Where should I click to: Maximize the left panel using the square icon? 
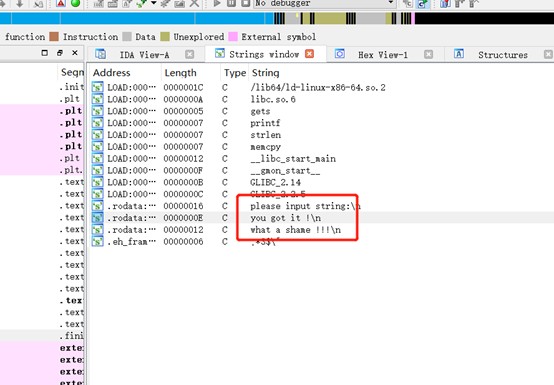click(45, 53)
